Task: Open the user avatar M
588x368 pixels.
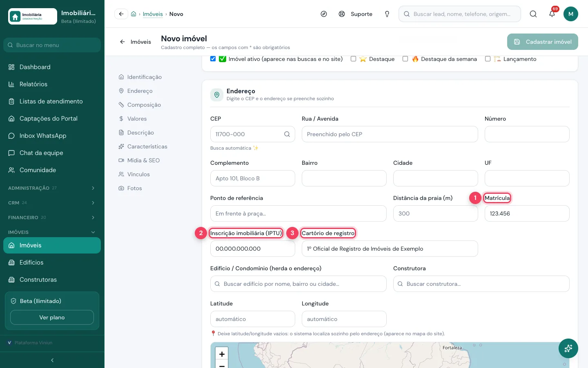Action: point(571,14)
